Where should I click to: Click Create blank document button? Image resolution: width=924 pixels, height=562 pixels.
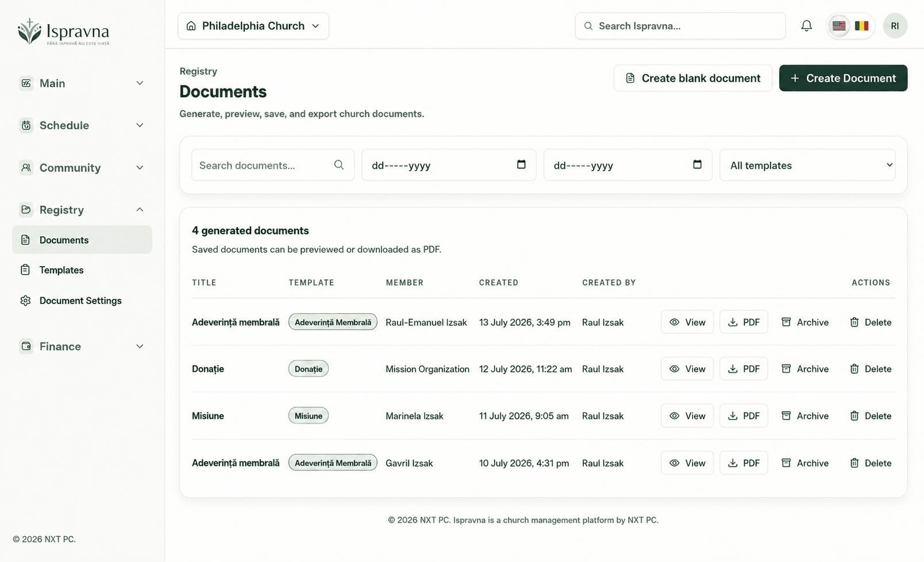tap(693, 78)
